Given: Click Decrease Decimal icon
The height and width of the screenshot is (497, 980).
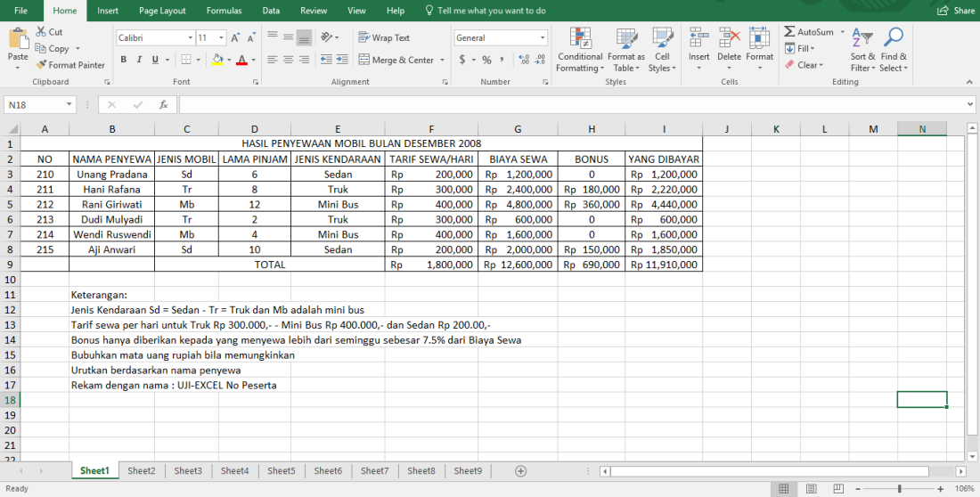Looking at the screenshot, I should [541, 60].
